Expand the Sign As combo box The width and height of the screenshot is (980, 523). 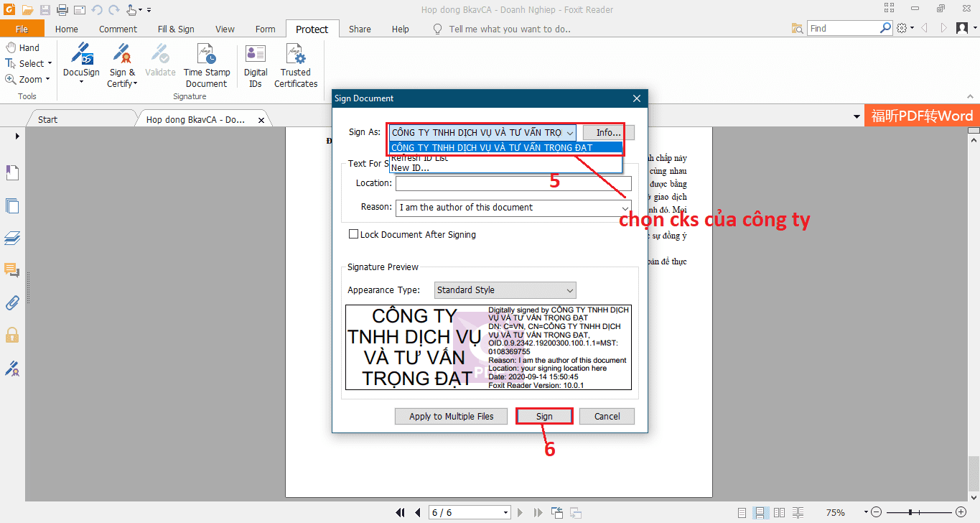coord(569,133)
